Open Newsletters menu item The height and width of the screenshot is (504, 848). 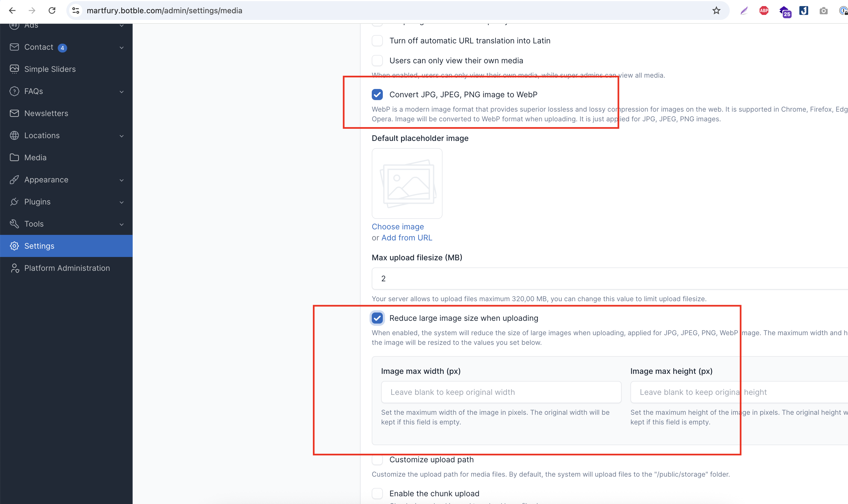pyautogui.click(x=66, y=113)
